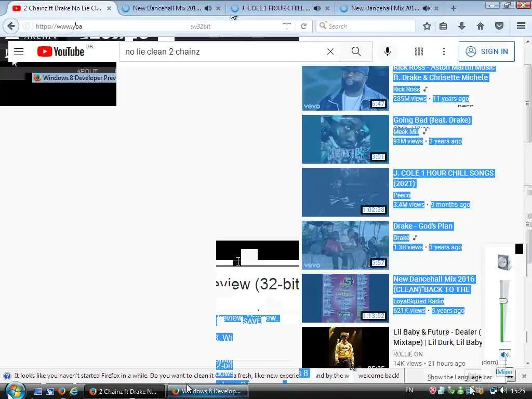Open the God's Plan video thumbnail
532x399 pixels.
point(345,245)
